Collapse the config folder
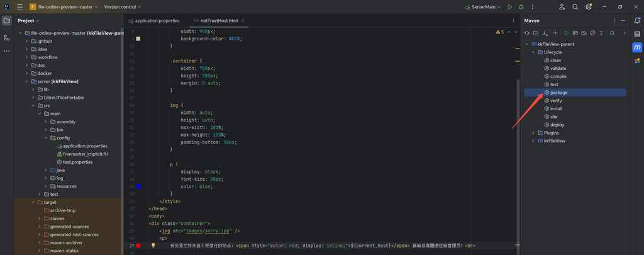 coord(46,138)
